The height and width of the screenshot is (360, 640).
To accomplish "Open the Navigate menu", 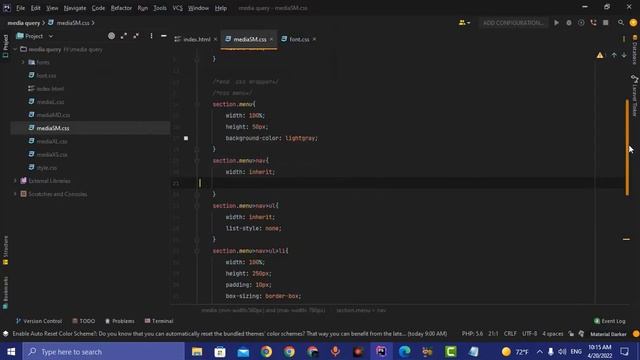I will (x=75, y=8).
